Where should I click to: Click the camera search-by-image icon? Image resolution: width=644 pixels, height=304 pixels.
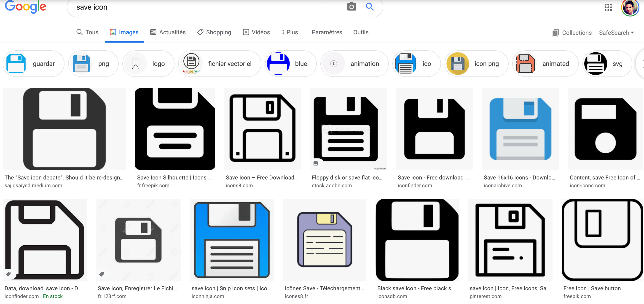352,7
